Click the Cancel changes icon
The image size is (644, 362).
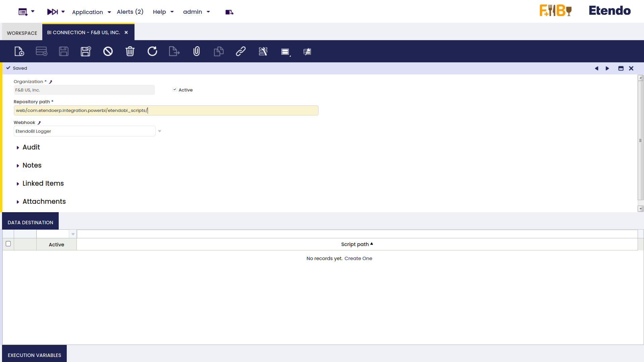point(108,51)
